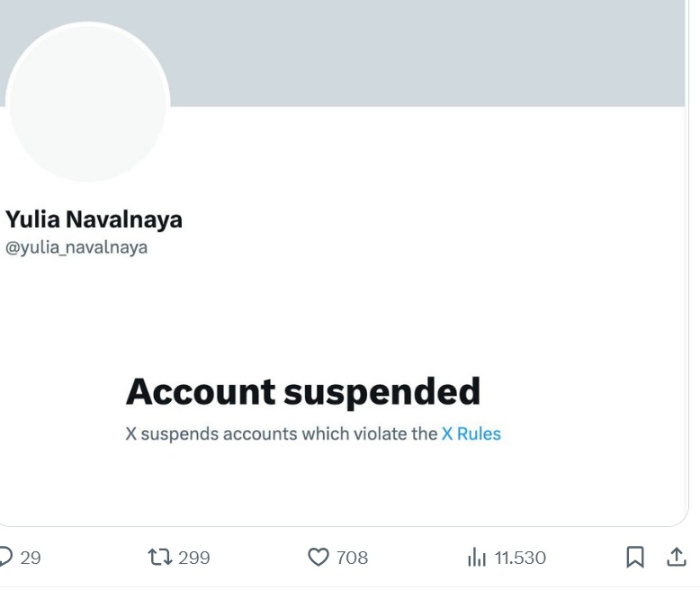Click the repost count 299
The height and width of the screenshot is (590, 700).
click(193, 558)
